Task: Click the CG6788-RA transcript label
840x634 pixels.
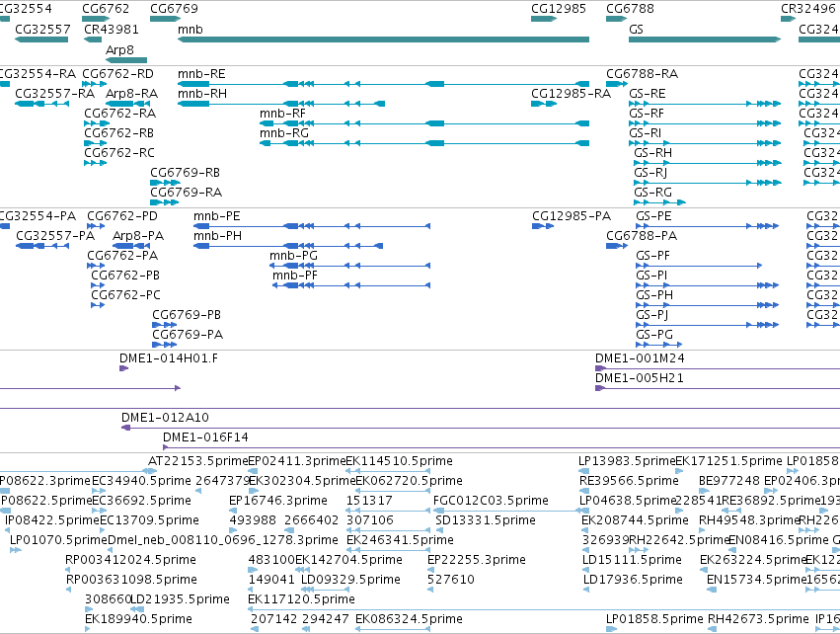Action: click(643, 74)
